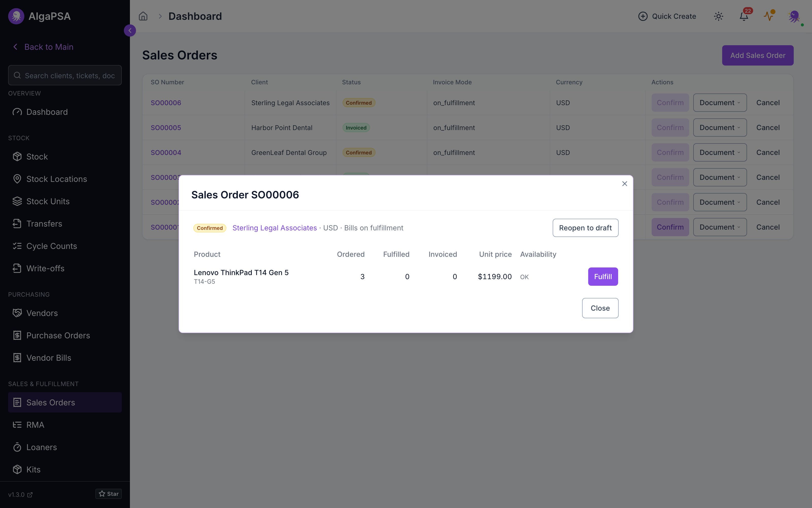Fulfill the Lenovo ThinkPad T14 line
Screen dimensions: 812x508
603,277
